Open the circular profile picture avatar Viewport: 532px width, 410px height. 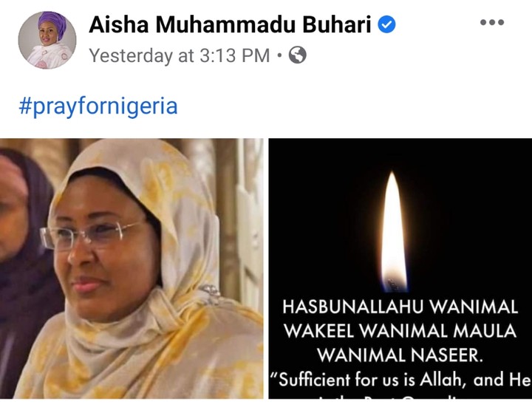pyautogui.click(x=47, y=40)
